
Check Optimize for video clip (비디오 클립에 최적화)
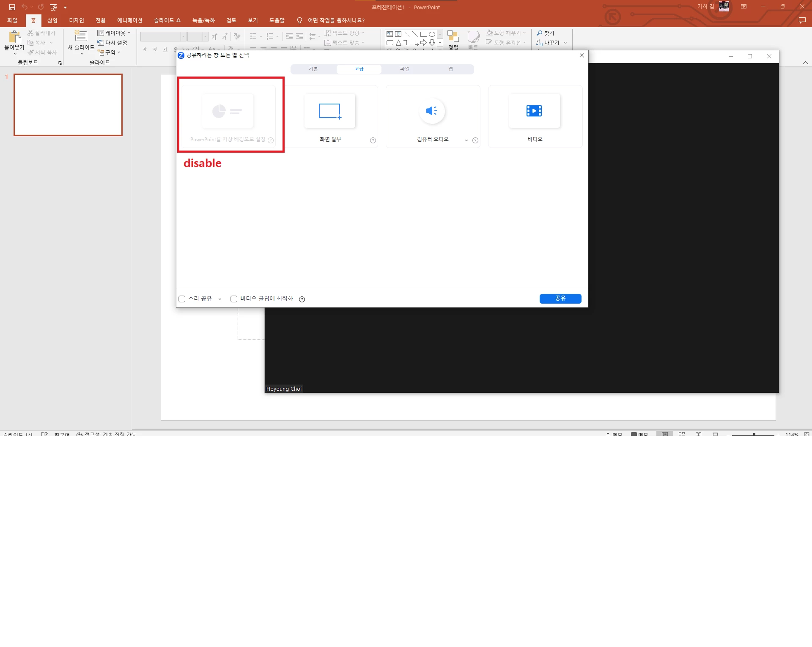pyautogui.click(x=234, y=299)
